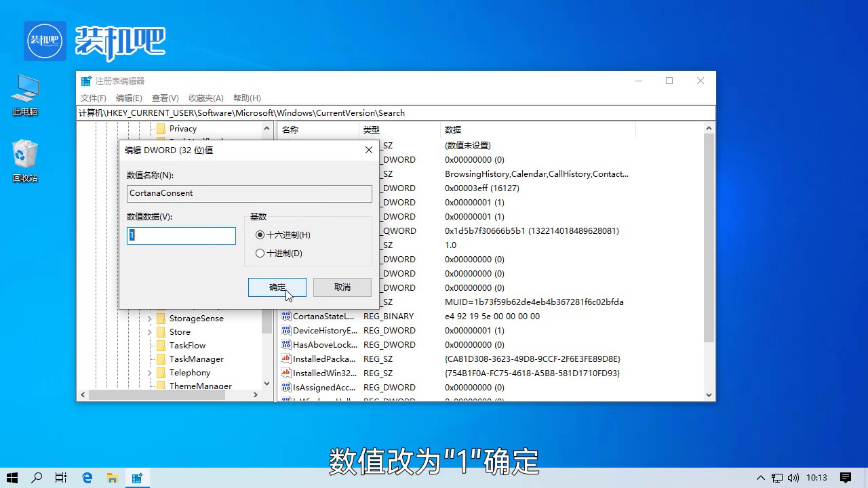Click the Registry Editor taskbar icon
This screenshot has height=488, width=868.
pyautogui.click(x=138, y=477)
